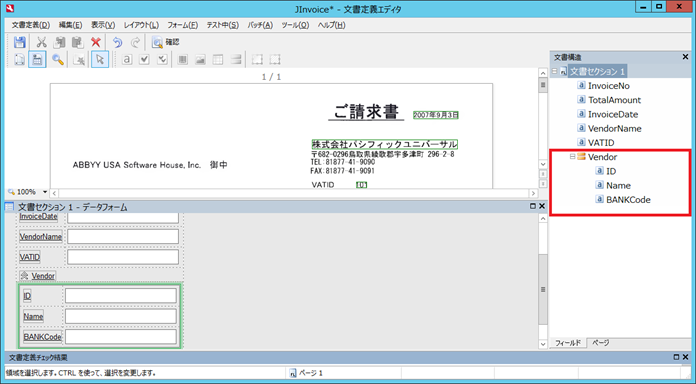Choose the checkmark field tool

point(144,59)
